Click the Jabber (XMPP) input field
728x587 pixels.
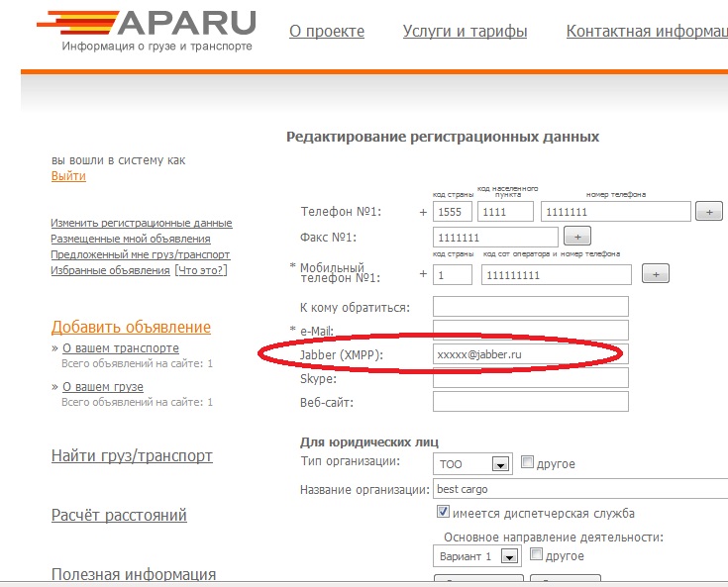click(x=531, y=354)
